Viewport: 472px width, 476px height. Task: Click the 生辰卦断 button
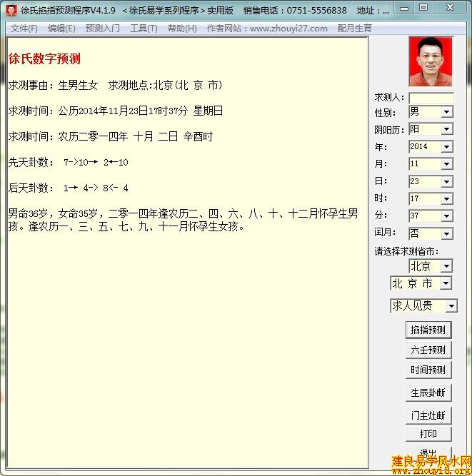click(428, 393)
